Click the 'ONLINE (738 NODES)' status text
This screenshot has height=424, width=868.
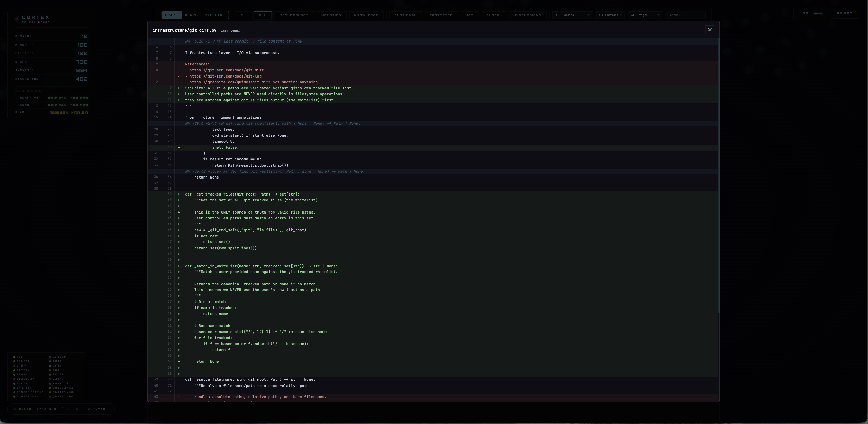pos(41,409)
